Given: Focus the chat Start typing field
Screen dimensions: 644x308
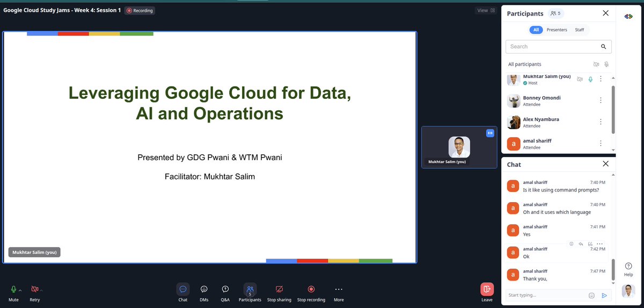Looking at the screenshot, I should 546,295.
